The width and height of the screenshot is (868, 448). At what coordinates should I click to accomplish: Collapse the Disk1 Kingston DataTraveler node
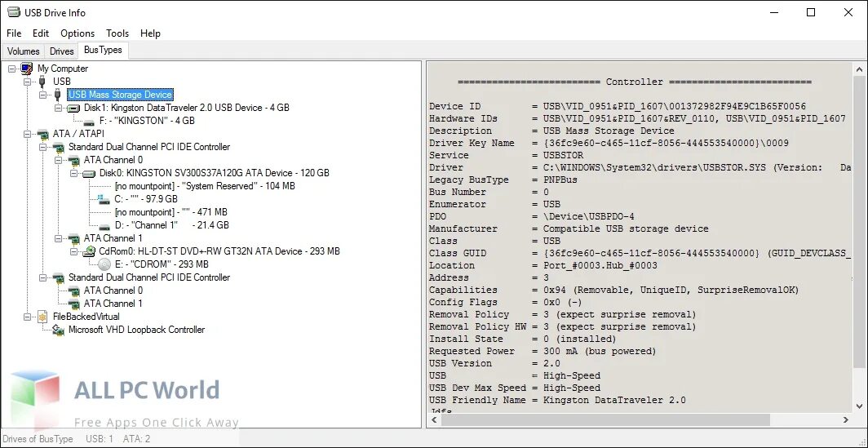click(58, 108)
